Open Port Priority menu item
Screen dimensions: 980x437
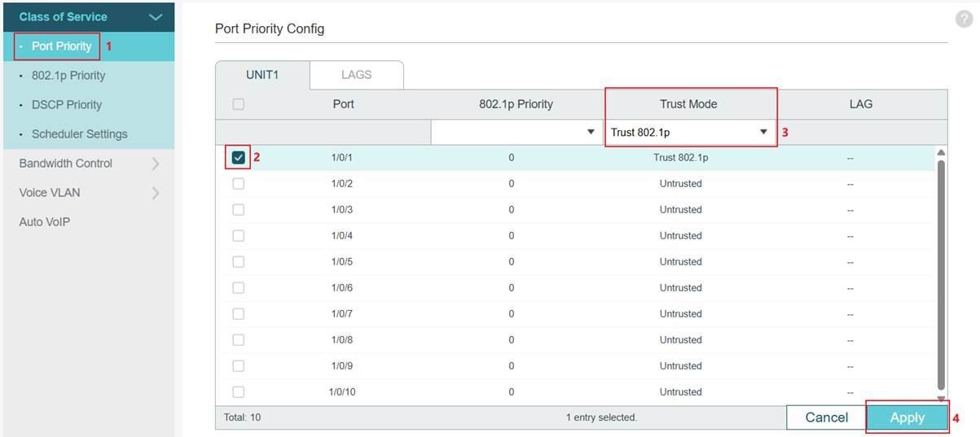pos(61,46)
